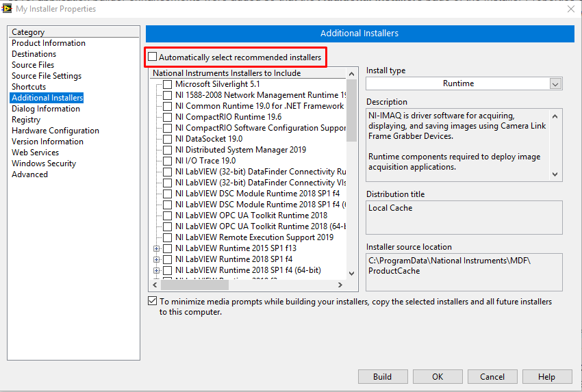Image resolution: width=582 pixels, height=392 pixels.
Task: Select Destinations category
Action: pyautogui.click(x=34, y=54)
